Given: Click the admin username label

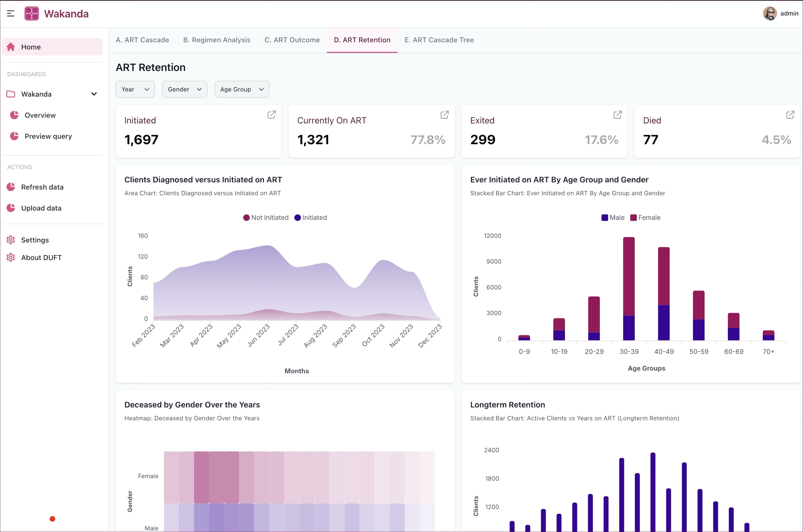Looking at the screenshot, I should coord(789,13).
